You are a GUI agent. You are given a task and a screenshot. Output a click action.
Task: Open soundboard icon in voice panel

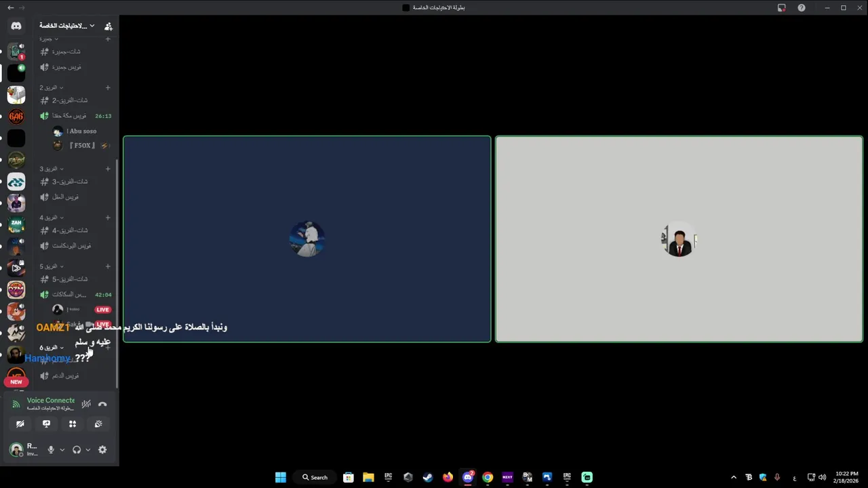coord(98,424)
